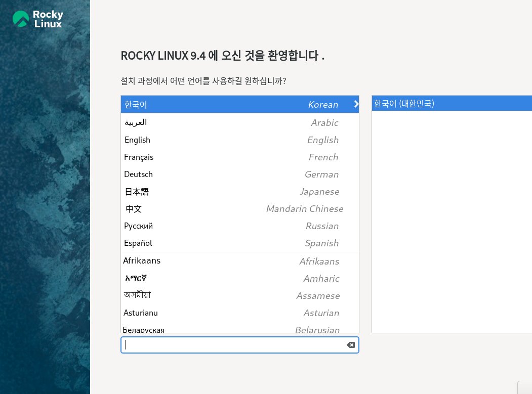Choose Français (French) in the list

click(240, 157)
